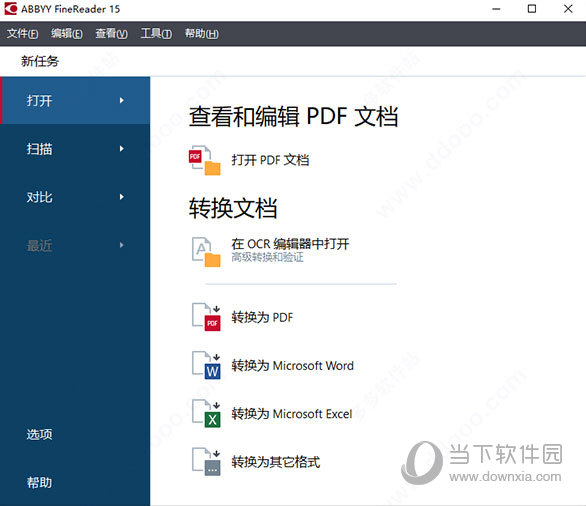Close the FineReader window
The width and height of the screenshot is (586, 506).
568,9
